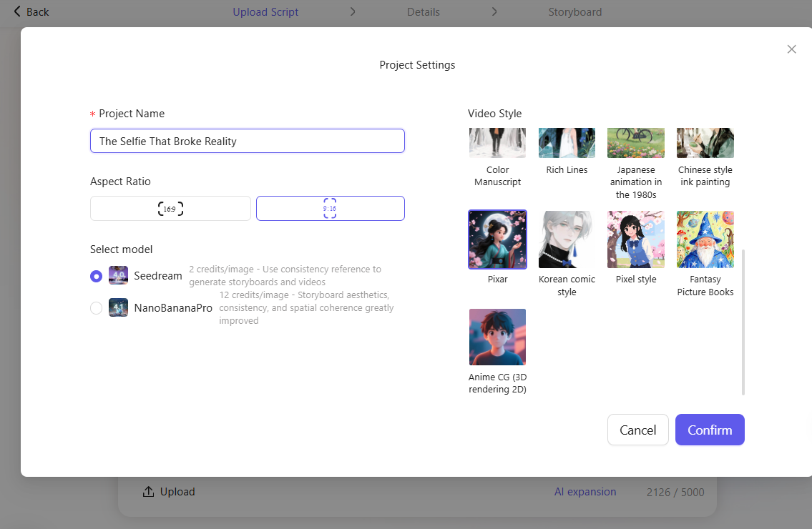Click the Cancel button
The height and width of the screenshot is (529, 812).
coord(638,430)
